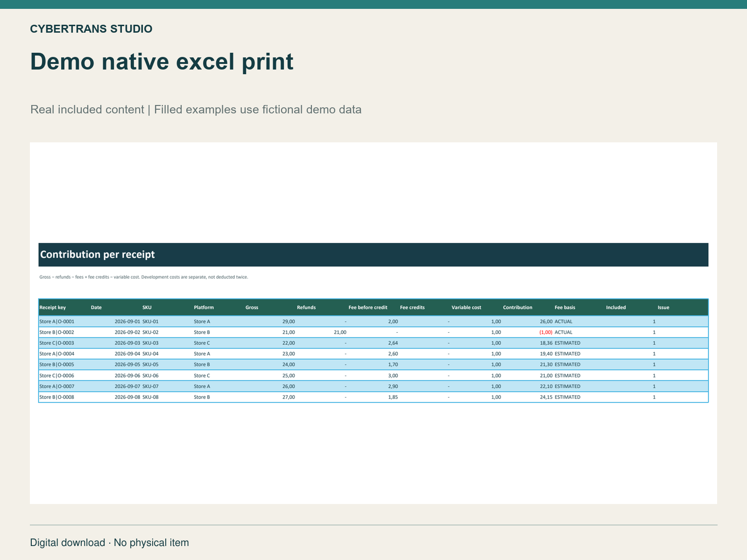Image resolution: width=747 pixels, height=560 pixels.
Task: Click the contribution value 26,00
Action: (546, 322)
